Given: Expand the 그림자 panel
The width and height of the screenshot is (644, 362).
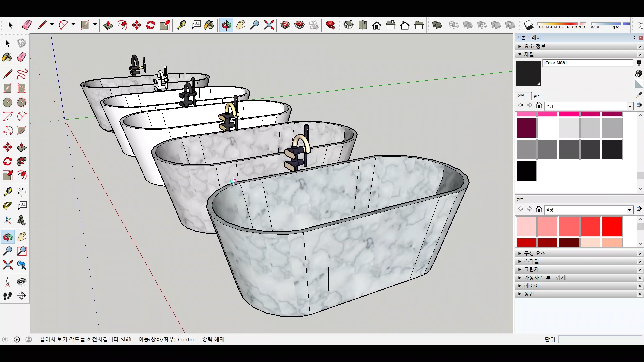Looking at the screenshot, I should 531,269.
